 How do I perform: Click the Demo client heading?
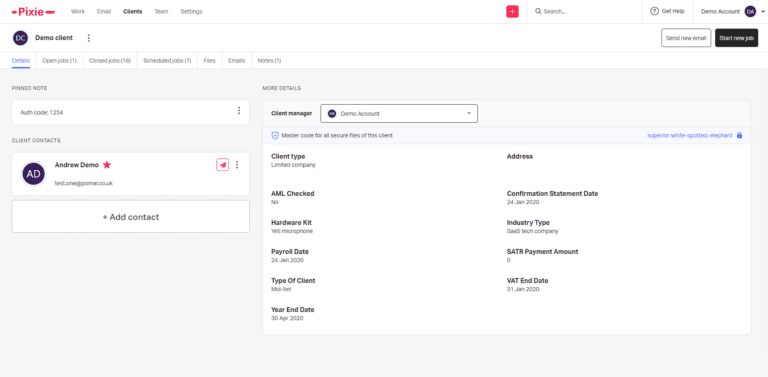point(54,38)
